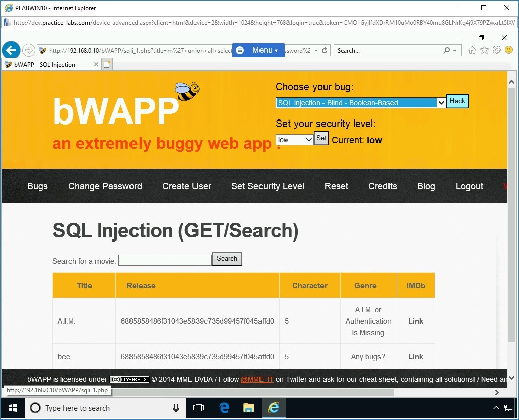
Task: Open File Explorer from the taskbar
Action: 249,408
